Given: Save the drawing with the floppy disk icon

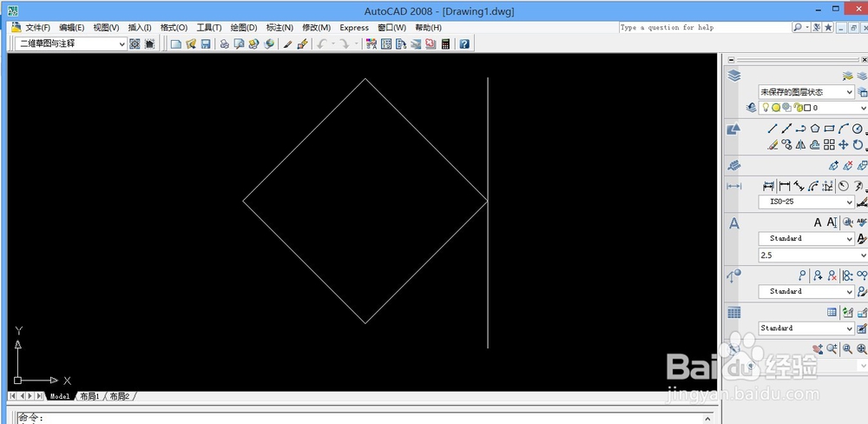Looking at the screenshot, I should point(206,43).
